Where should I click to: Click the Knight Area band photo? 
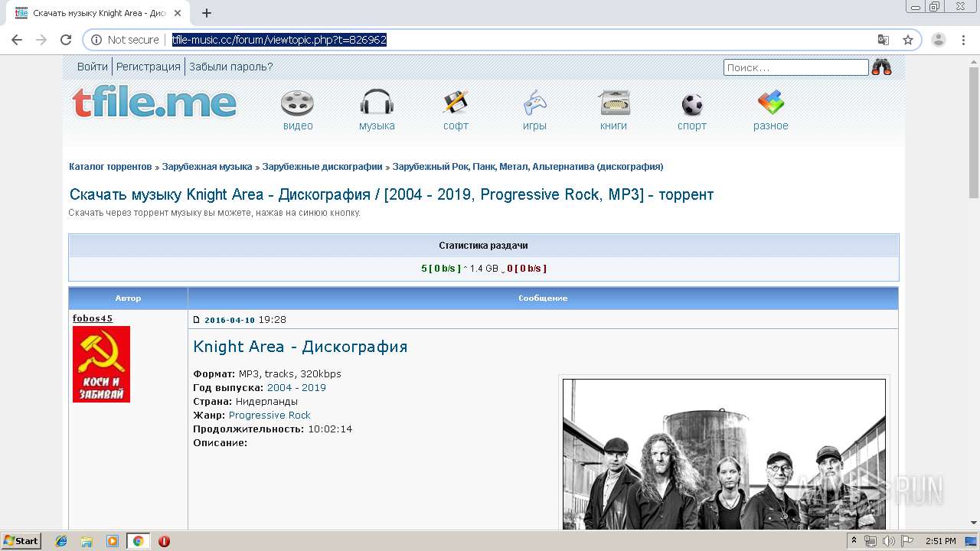[724, 453]
